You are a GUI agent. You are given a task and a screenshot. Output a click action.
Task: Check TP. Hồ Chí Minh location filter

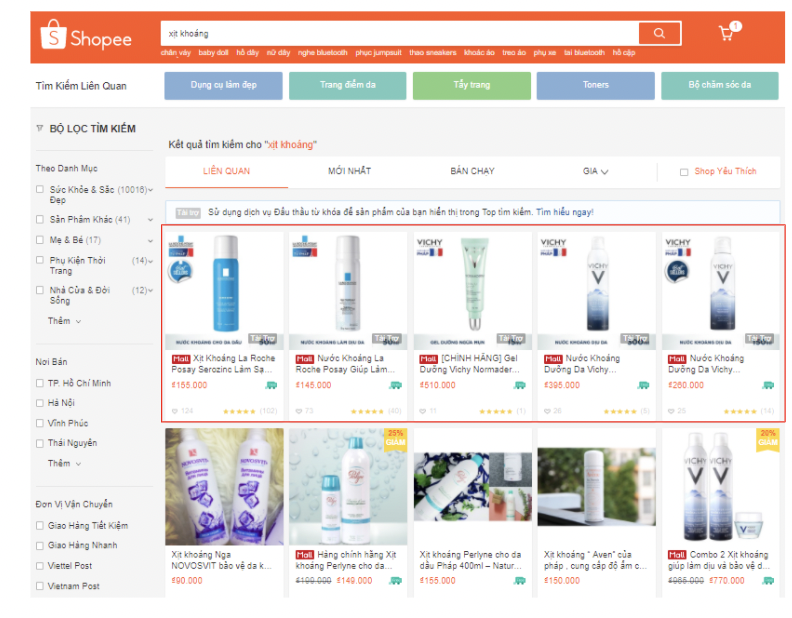click(40, 383)
